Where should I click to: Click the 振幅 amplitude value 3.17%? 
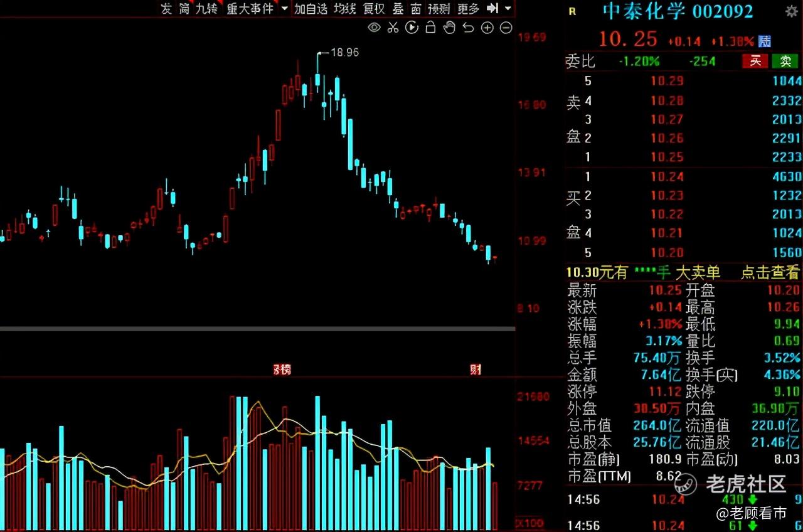click(664, 341)
